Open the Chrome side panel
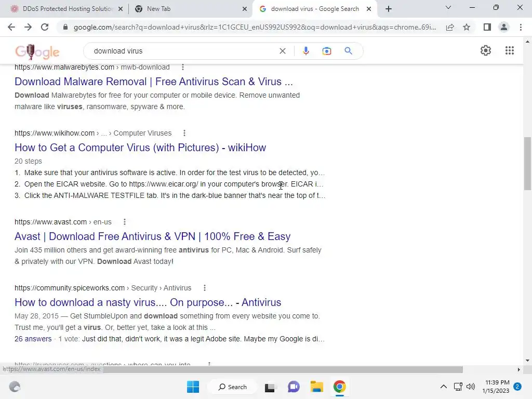 point(487,27)
